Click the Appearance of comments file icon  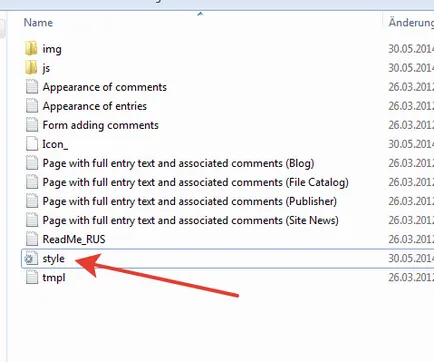point(32,87)
